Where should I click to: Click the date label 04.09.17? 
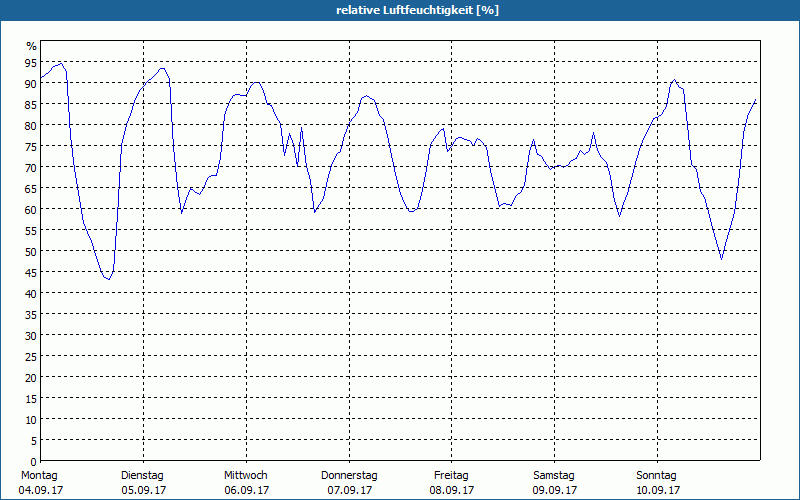point(41,490)
